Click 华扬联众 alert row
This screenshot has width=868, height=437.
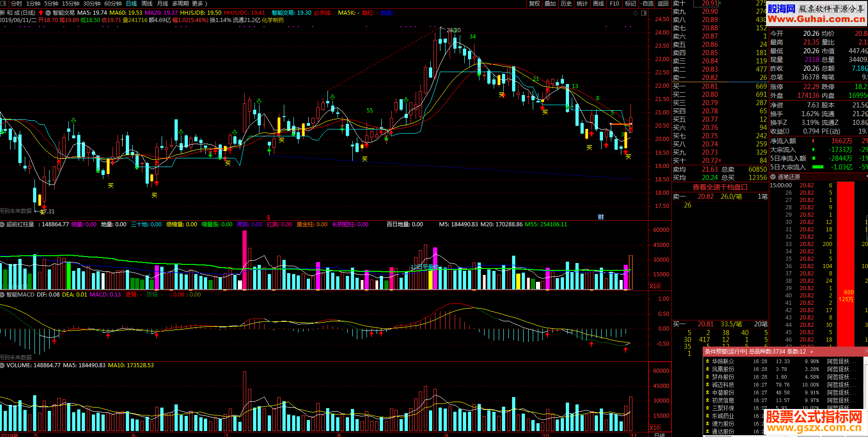tap(783, 361)
